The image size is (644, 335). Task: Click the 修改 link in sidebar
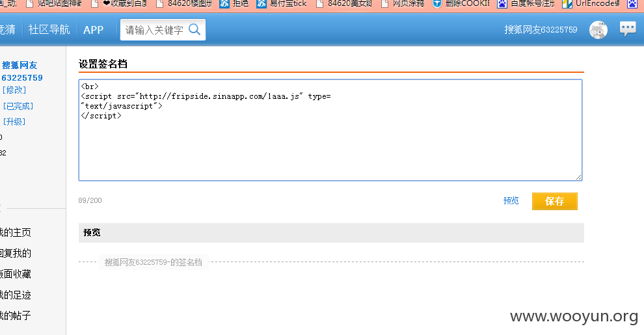click(14, 90)
